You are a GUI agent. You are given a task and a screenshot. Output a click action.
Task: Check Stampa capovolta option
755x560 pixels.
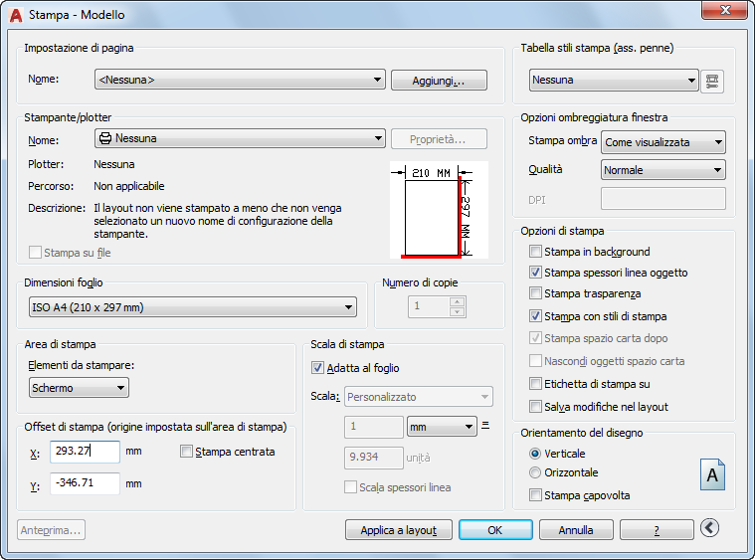click(x=535, y=495)
